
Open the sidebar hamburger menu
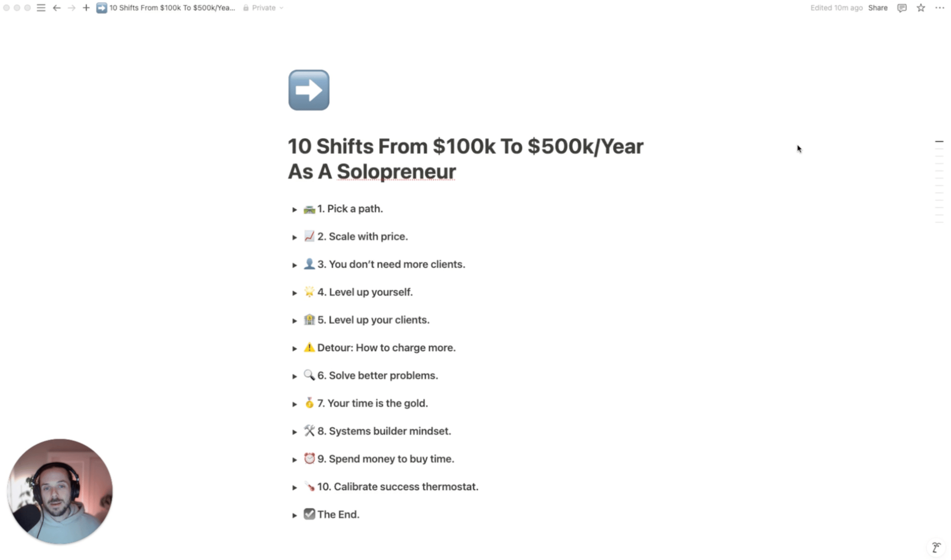point(41,8)
